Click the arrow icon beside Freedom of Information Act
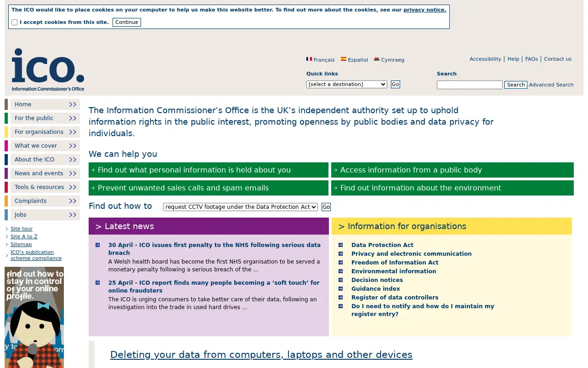This screenshot has width=588, height=368. [340, 263]
